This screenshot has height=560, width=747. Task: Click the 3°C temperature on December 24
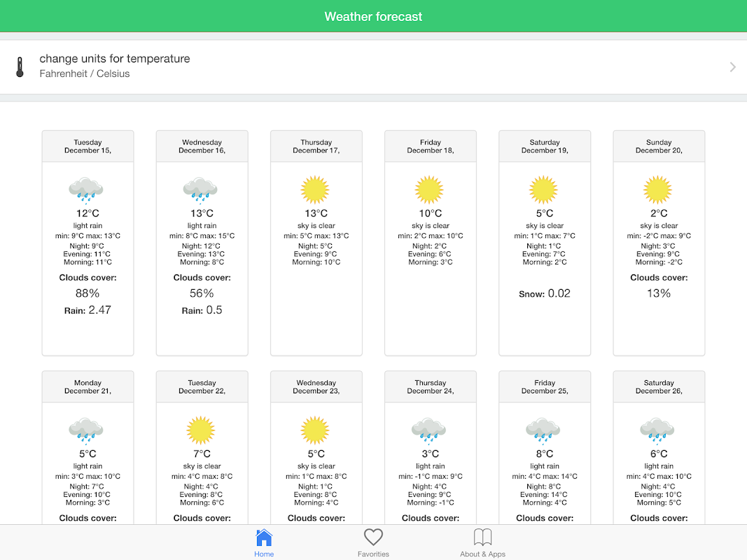pyautogui.click(x=431, y=454)
